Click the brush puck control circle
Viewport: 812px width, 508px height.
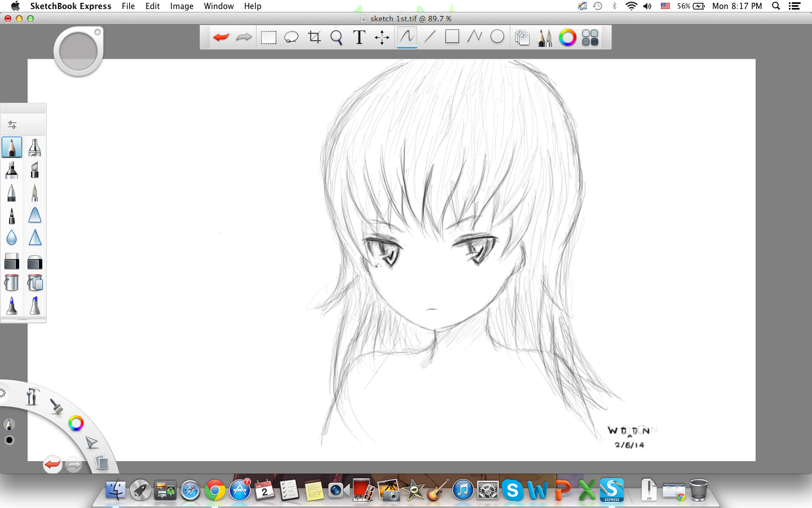click(x=78, y=51)
